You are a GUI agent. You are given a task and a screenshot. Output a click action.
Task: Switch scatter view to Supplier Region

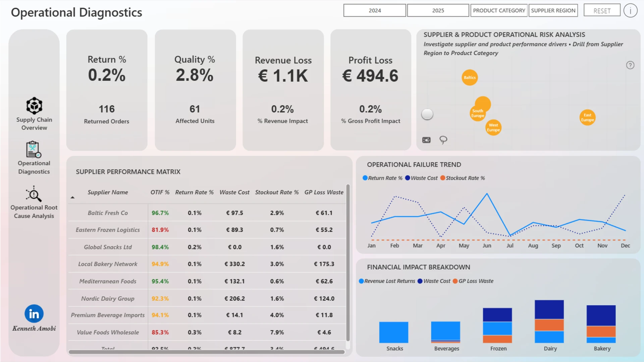(x=553, y=10)
